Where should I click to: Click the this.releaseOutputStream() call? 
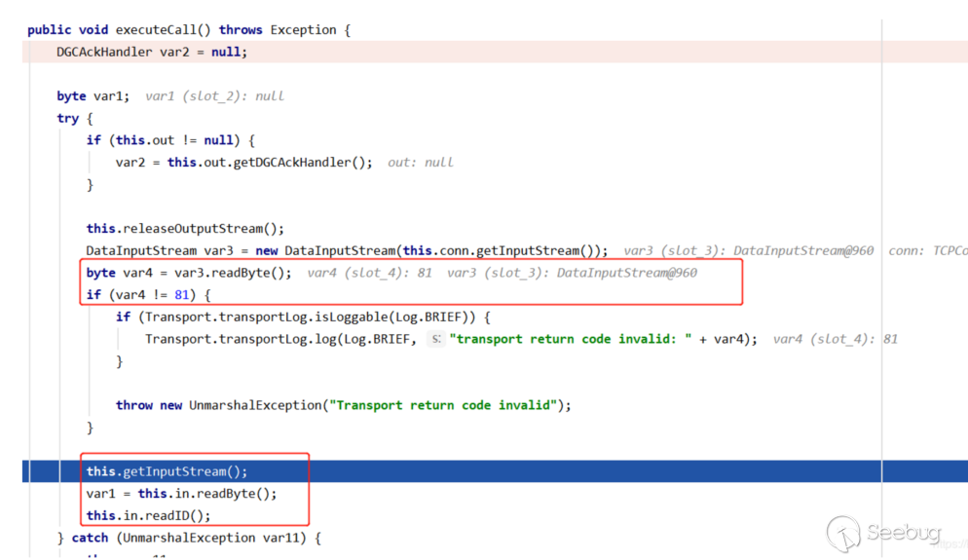185,229
